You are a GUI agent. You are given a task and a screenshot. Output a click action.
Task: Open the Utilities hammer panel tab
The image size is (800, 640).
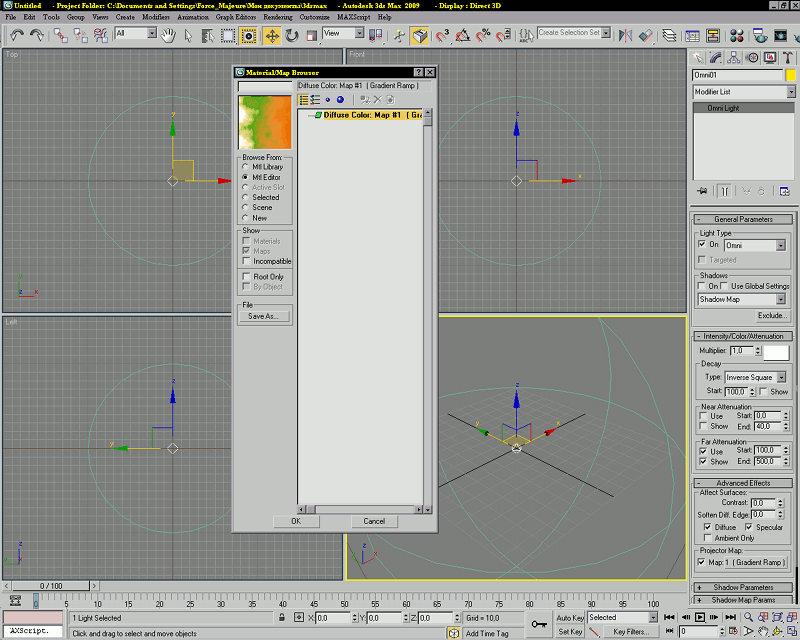[x=788, y=58]
